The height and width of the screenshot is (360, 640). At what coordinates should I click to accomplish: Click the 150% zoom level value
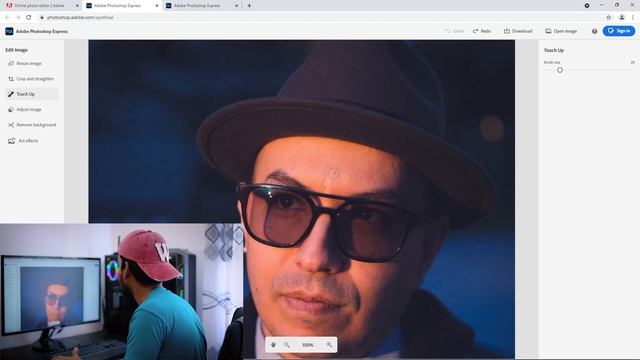(x=308, y=345)
